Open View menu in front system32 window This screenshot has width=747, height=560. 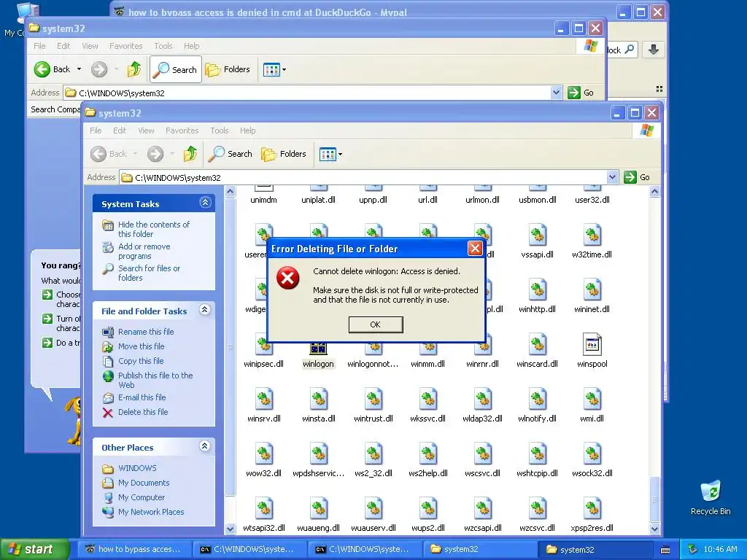pyautogui.click(x=146, y=131)
